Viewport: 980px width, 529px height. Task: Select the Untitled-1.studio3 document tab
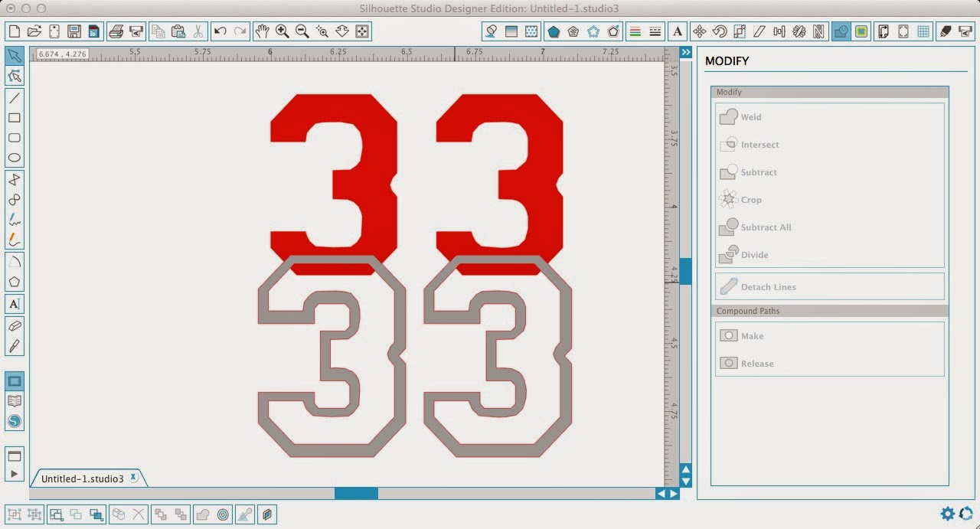click(x=83, y=478)
